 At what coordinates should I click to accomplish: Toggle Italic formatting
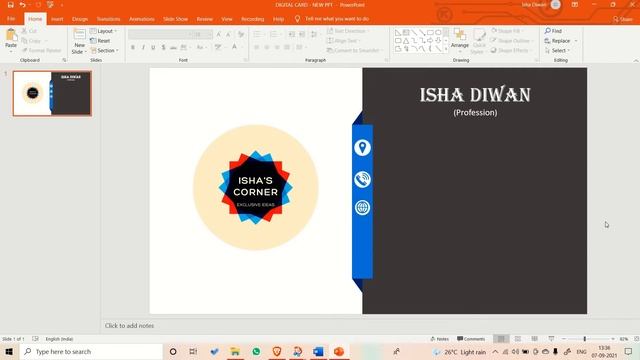tap(143, 48)
